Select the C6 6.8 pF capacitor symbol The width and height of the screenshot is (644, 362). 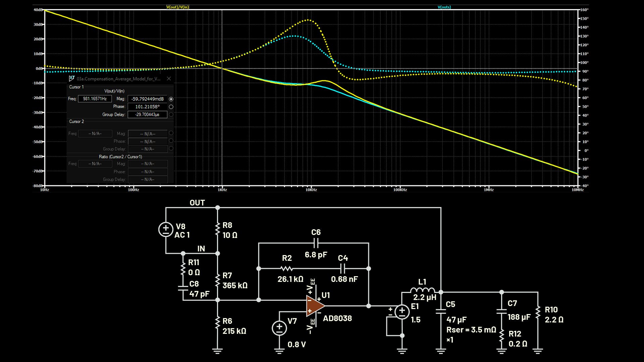tap(316, 243)
